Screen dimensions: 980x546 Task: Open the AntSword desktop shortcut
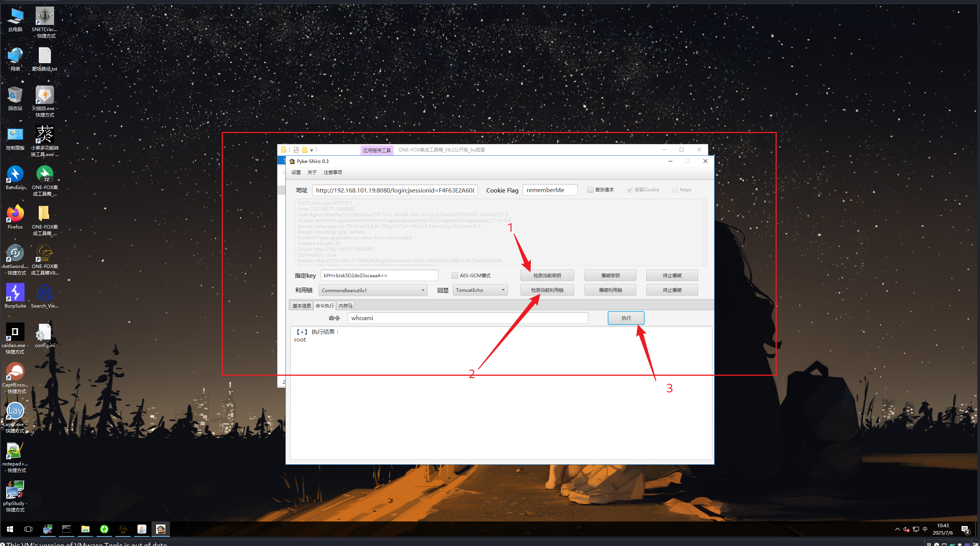coord(15,253)
